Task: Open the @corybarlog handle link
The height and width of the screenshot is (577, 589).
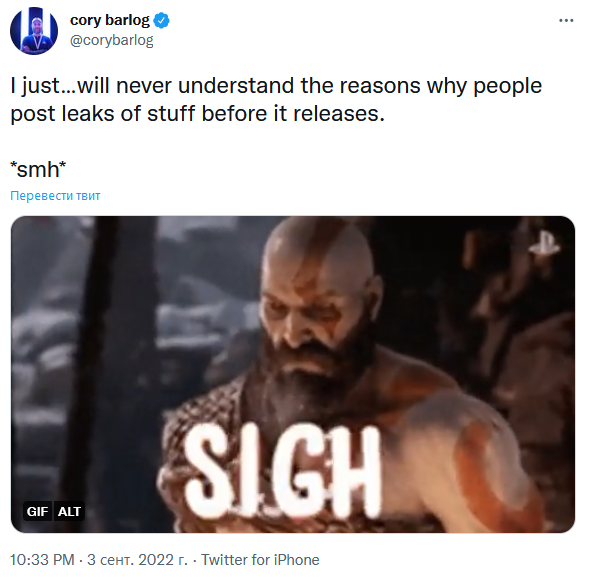Action: pyautogui.click(x=112, y=40)
